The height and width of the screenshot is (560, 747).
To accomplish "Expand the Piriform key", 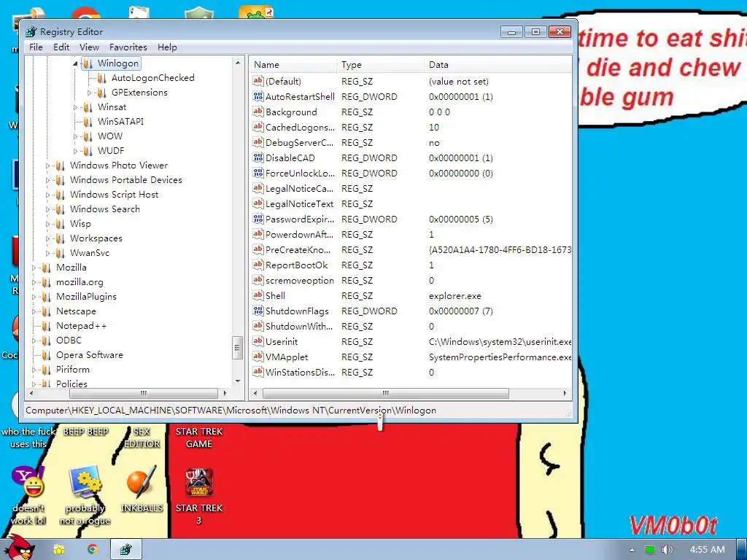I will point(34,370).
